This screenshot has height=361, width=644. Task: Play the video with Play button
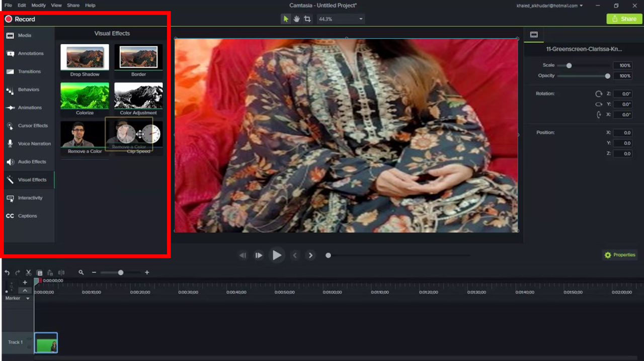277,255
